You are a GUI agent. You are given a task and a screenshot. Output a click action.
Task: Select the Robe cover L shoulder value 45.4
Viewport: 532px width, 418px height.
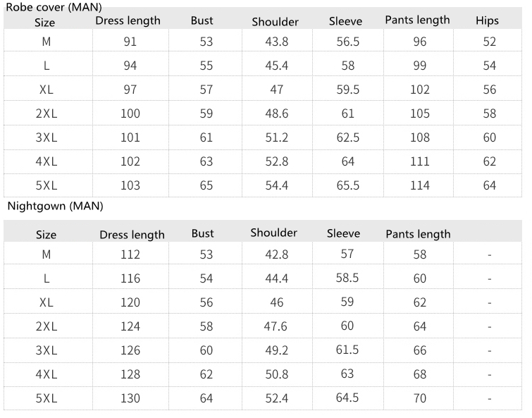tap(276, 66)
